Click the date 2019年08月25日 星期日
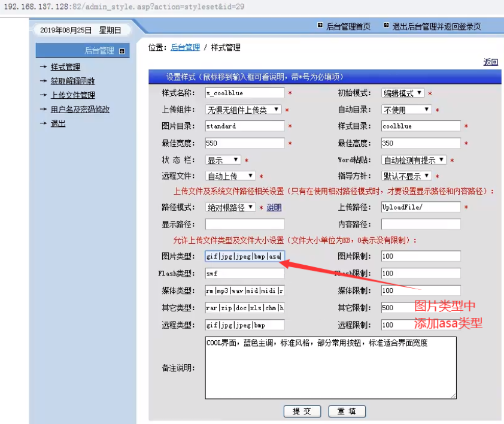The image size is (504, 424). [x=81, y=30]
